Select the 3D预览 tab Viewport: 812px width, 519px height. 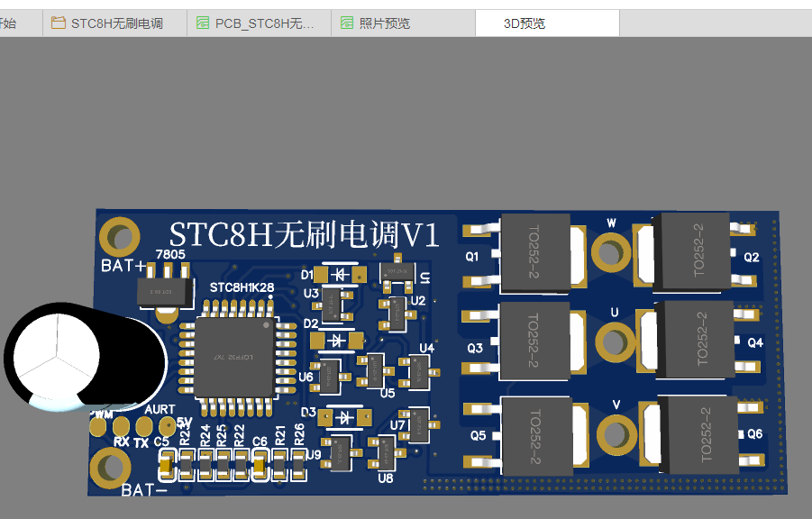(x=547, y=23)
